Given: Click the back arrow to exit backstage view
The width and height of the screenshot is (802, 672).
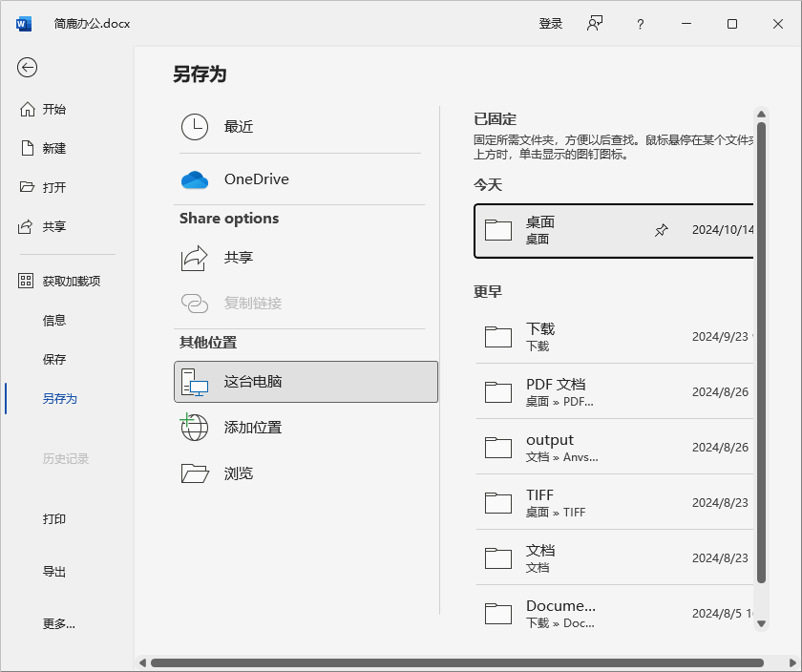Looking at the screenshot, I should (28, 68).
